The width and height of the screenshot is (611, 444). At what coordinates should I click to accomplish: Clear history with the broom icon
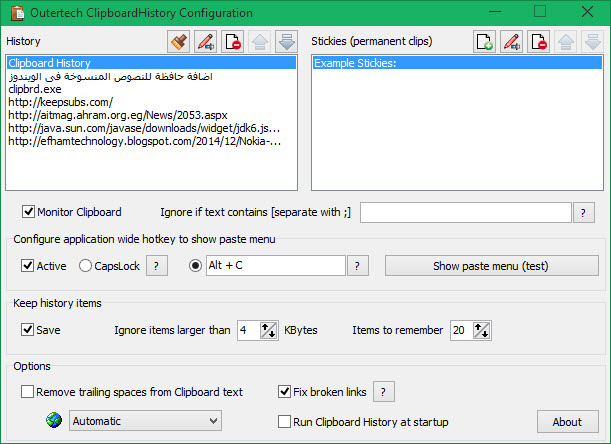tap(178, 41)
